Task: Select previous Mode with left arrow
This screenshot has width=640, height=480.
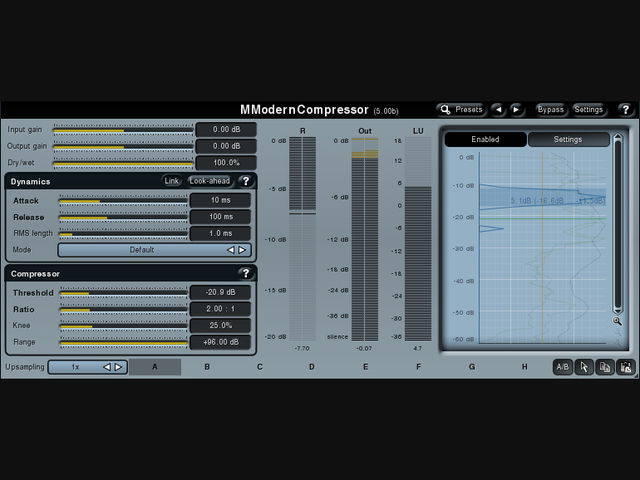Action: click(x=231, y=250)
